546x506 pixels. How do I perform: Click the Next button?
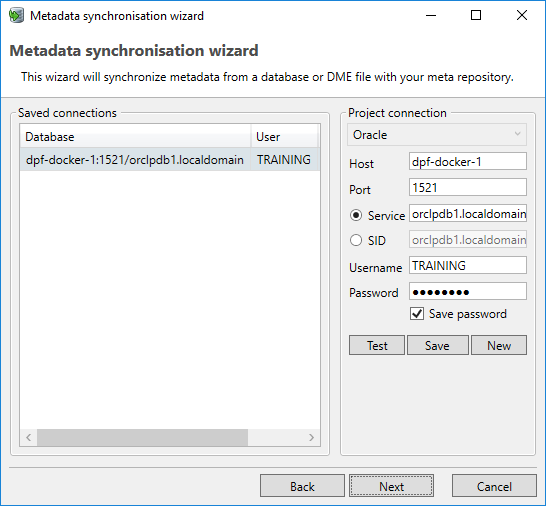click(x=391, y=486)
